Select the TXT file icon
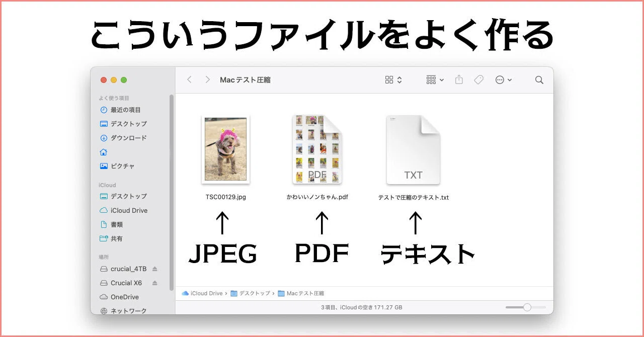Screen dimensions: 644x337 click(414, 149)
